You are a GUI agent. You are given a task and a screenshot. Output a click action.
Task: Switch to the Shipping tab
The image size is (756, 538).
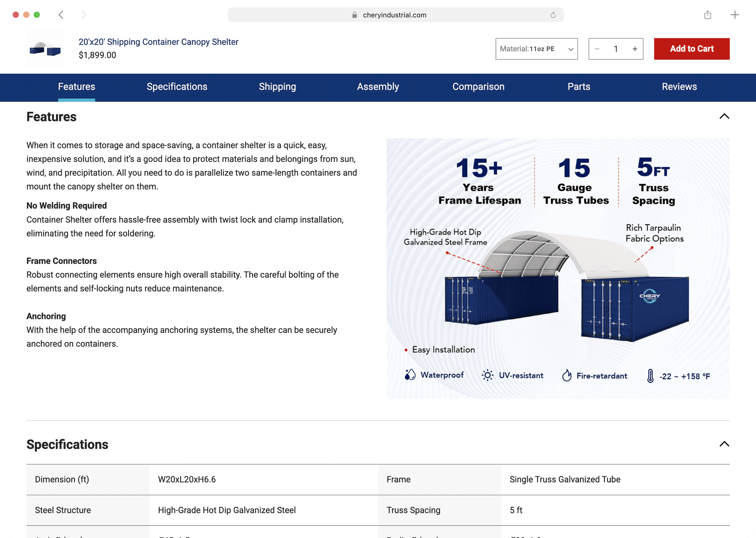pos(277,87)
